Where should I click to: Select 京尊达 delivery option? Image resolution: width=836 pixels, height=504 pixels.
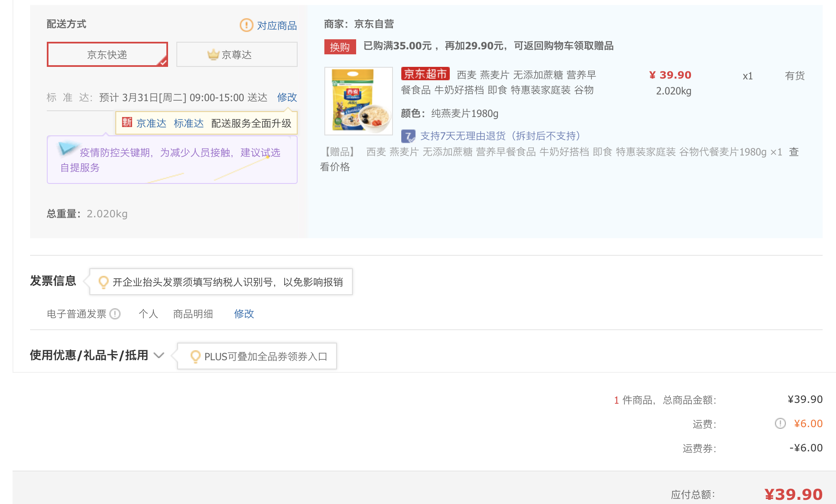pyautogui.click(x=237, y=54)
